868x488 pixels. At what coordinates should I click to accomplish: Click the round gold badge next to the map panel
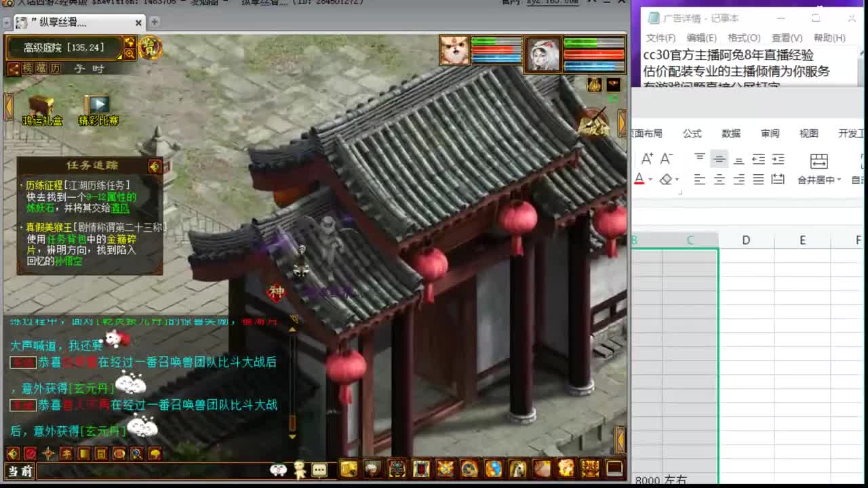[150, 47]
